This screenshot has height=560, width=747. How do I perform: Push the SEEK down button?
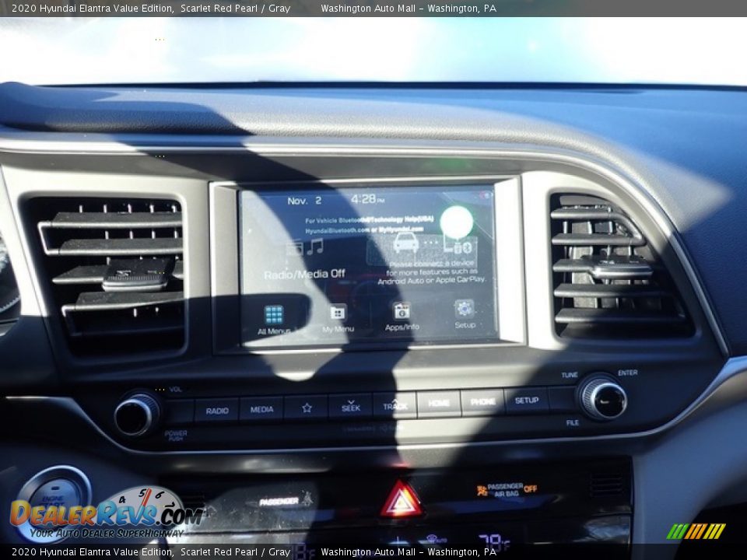point(351,406)
